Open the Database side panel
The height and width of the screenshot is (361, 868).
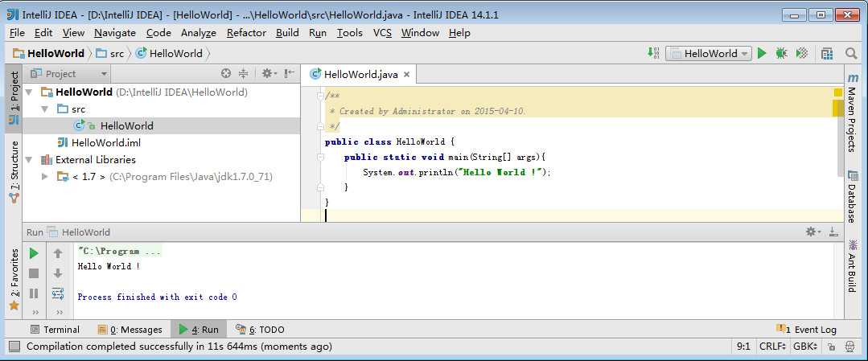pos(853,196)
